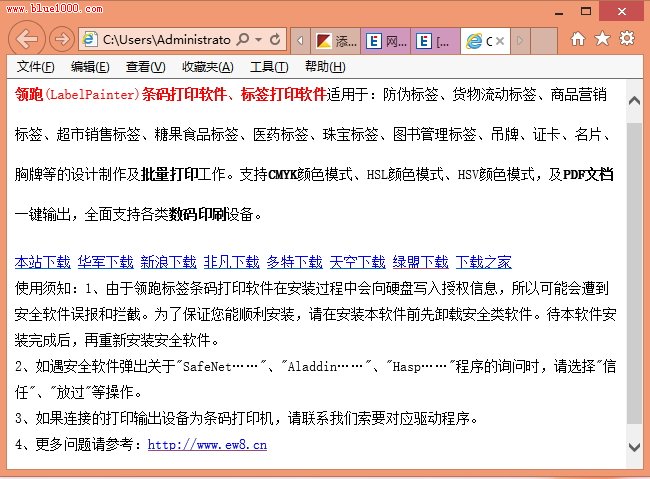The width and height of the screenshot is (650, 479).
Task: Click the scrollbar up arrow
Action: coord(634,101)
